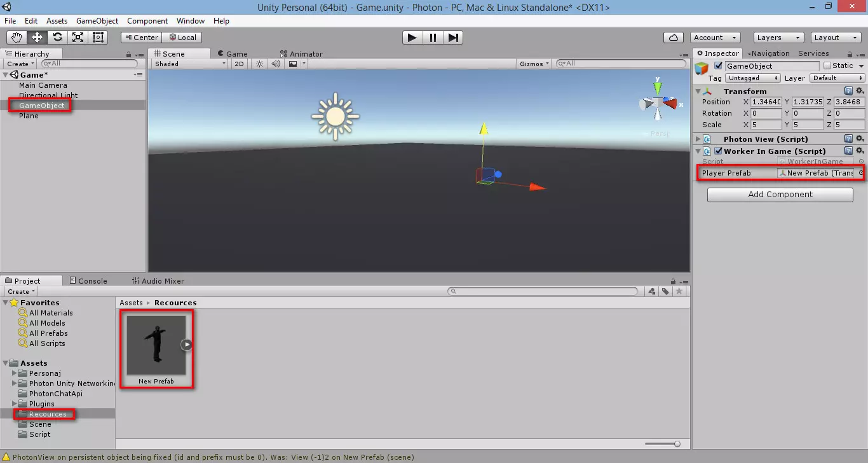Toggle scene lighting sun icon

click(259, 64)
